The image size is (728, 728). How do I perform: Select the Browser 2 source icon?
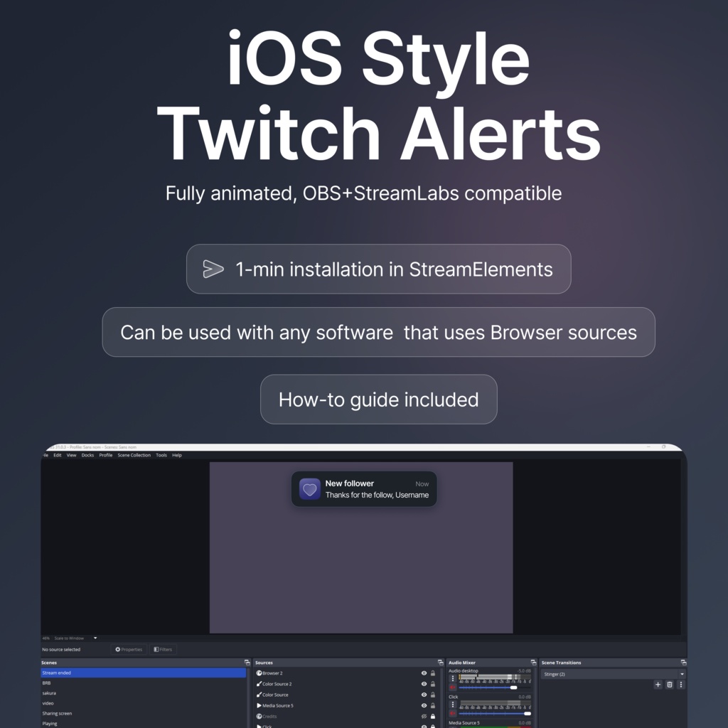[x=259, y=673]
